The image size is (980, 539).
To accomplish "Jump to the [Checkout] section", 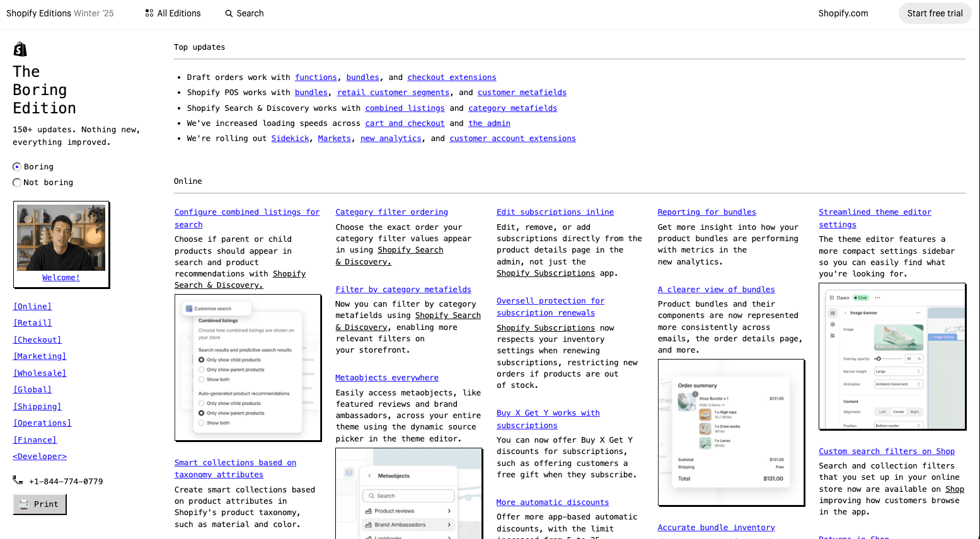I will (x=37, y=340).
